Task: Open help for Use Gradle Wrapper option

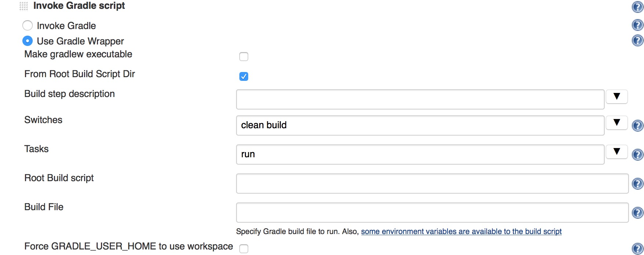Action: [637, 40]
